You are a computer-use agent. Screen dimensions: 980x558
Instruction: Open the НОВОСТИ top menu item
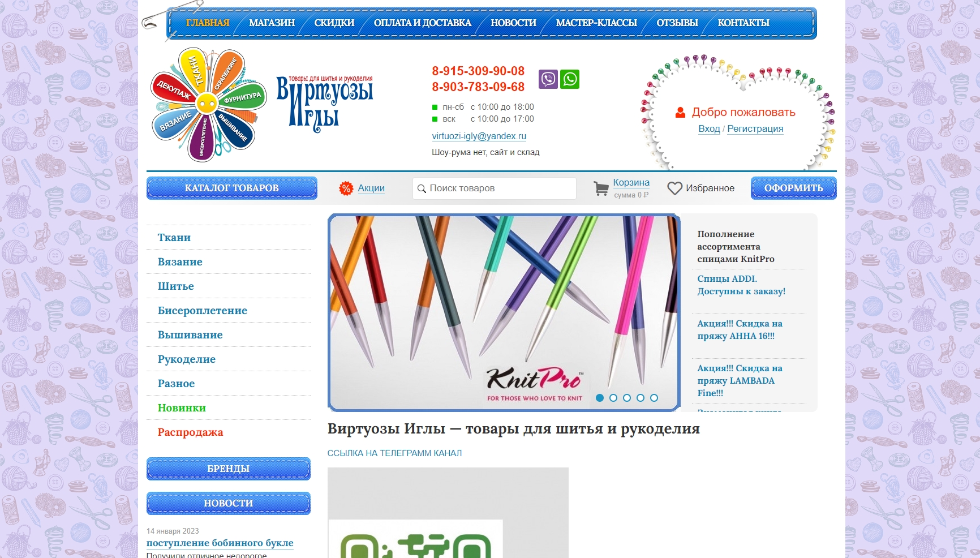[514, 23]
